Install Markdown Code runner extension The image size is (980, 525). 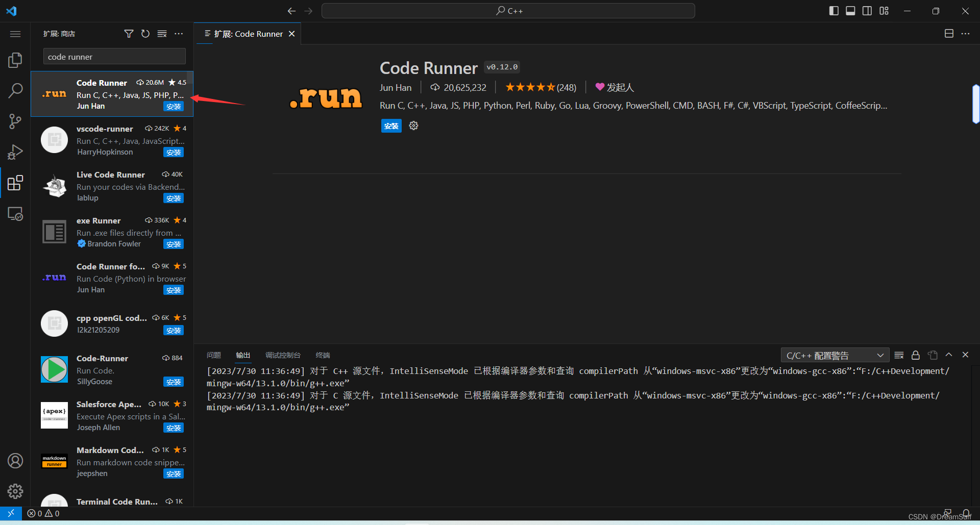174,474
